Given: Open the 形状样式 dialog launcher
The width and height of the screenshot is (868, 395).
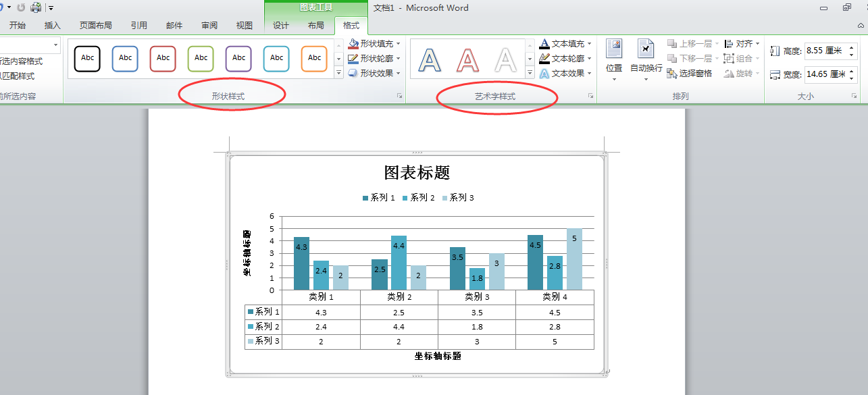Looking at the screenshot, I should tap(399, 97).
